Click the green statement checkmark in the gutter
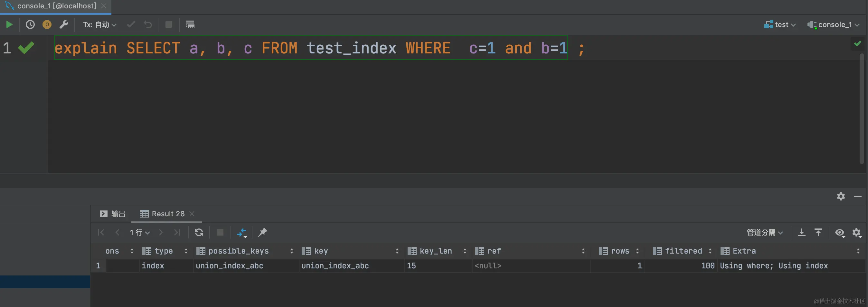This screenshot has height=307, width=868. (26, 48)
